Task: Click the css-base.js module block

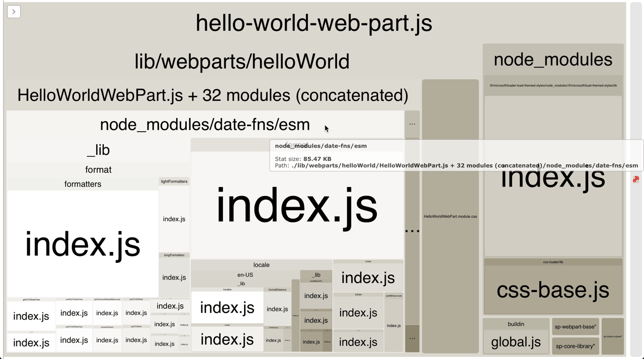Action: (x=553, y=290)
